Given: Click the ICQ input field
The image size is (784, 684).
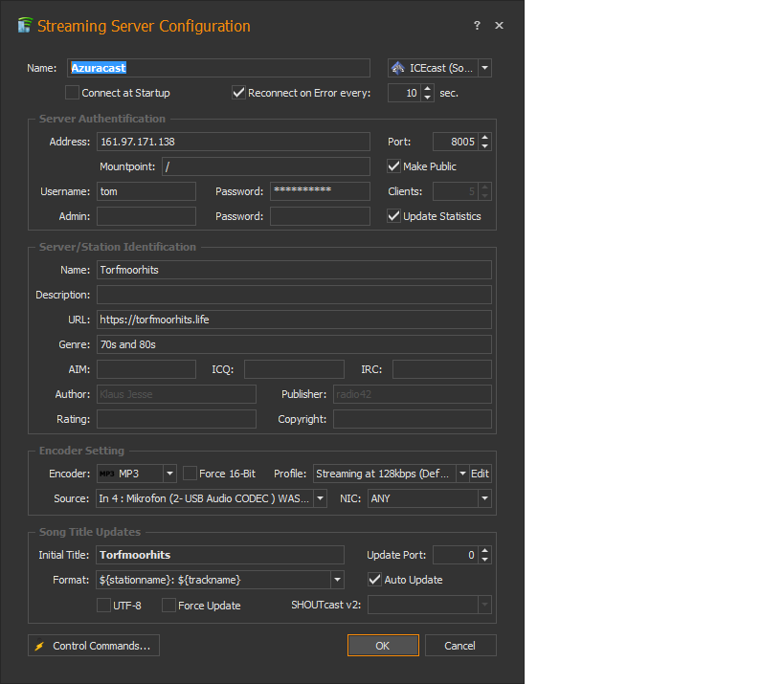Looking at the screenshot, I should point(294,369).
